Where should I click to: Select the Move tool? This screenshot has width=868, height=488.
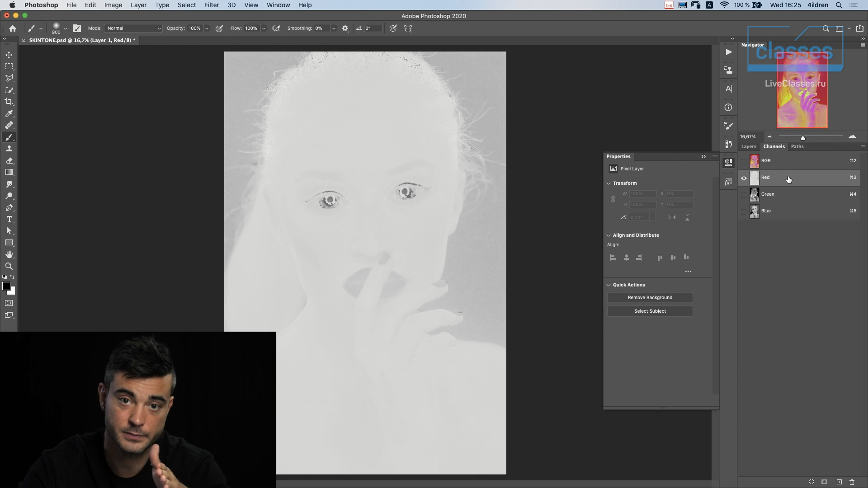pyautogui.click(x=9, y=55)
